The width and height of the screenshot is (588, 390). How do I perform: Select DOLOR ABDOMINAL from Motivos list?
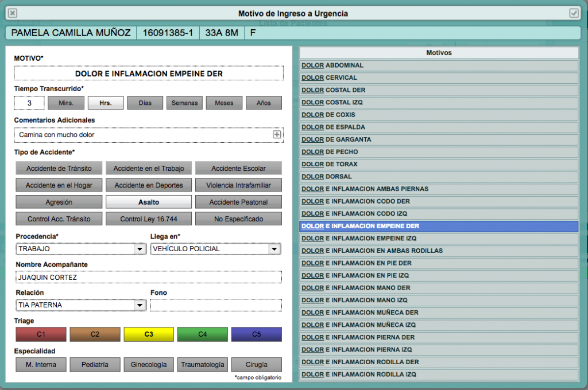pos(439,65)
